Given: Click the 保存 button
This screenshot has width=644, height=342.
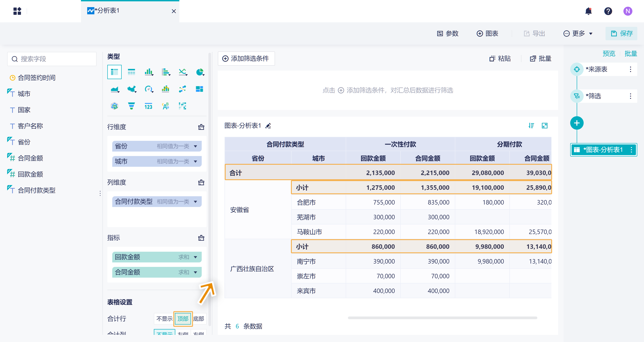Looking at the screenshot, I should point(621,34).
